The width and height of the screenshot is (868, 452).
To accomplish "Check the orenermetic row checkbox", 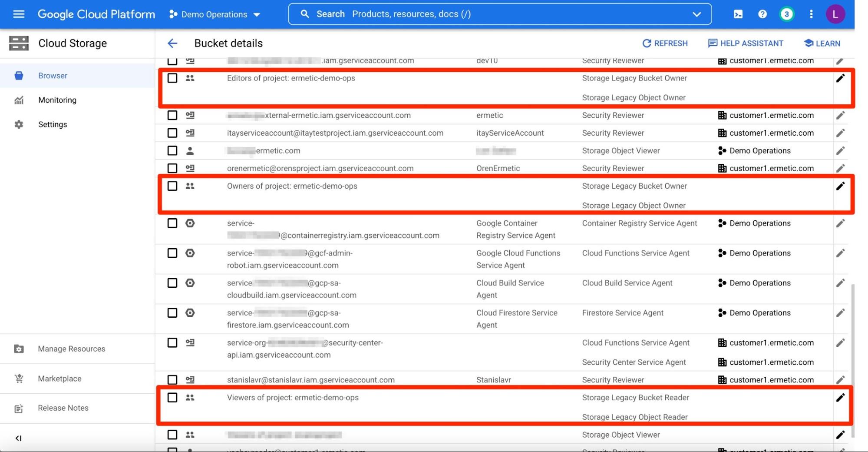I will (x=172, y=168).
